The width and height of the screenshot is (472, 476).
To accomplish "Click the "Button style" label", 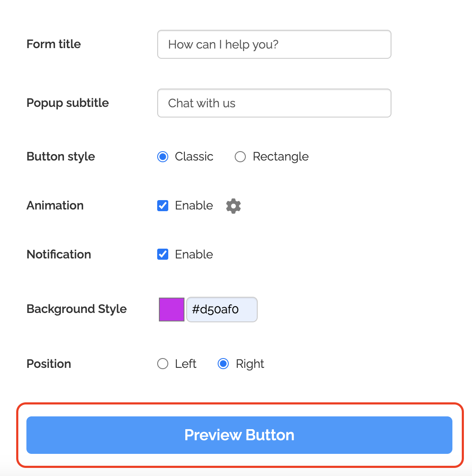I will click(61, 157).
